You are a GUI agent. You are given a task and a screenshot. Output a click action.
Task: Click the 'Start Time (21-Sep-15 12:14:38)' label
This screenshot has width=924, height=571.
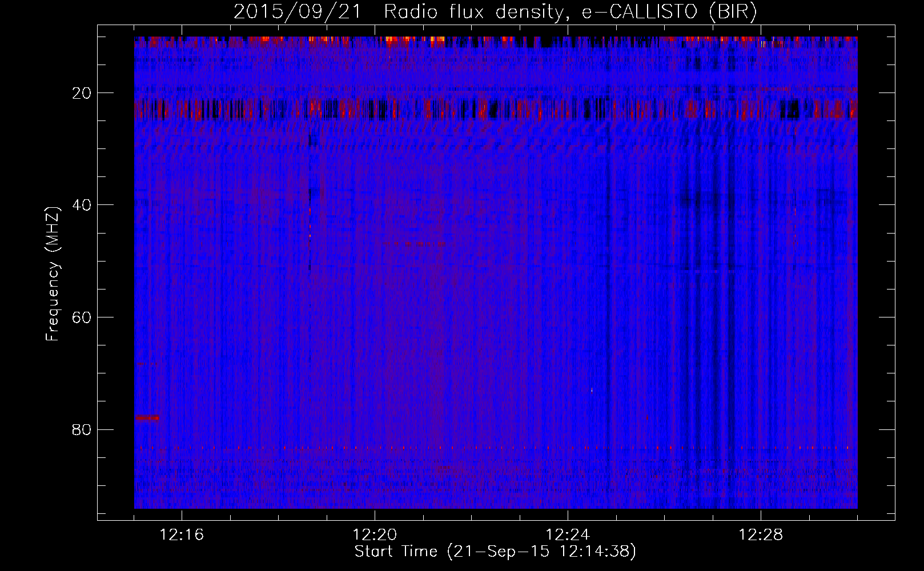pyautogui.click(x=495, y=552)
